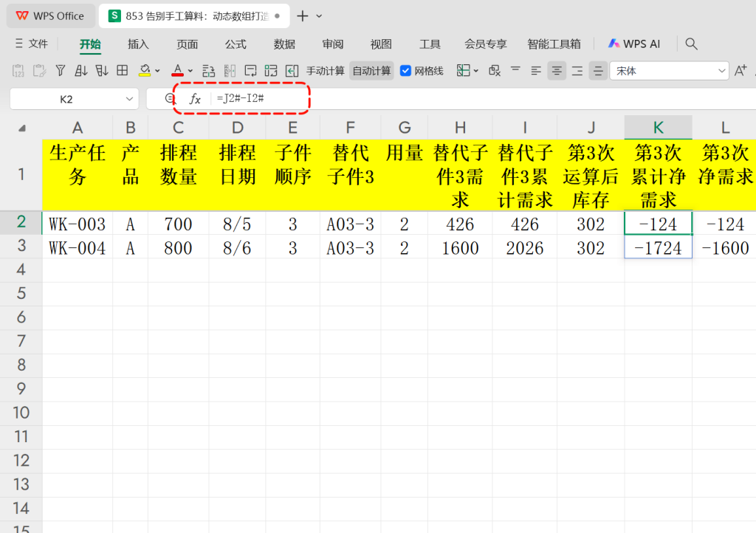Open the 智能工具箱 tab

click(x=554, y=44)
